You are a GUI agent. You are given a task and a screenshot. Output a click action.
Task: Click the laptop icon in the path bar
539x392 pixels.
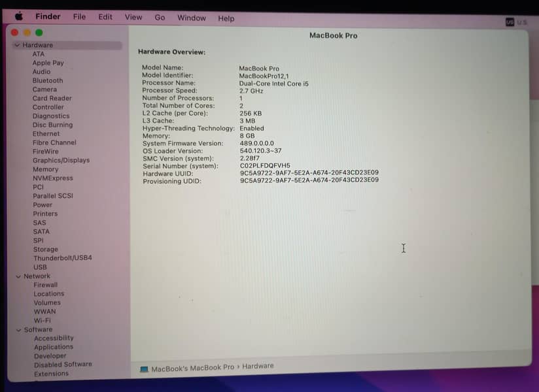[144, 369]
